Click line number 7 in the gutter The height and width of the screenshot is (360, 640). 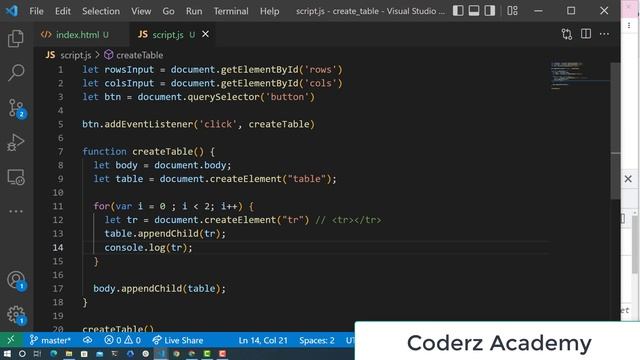(x=60, y=151)
